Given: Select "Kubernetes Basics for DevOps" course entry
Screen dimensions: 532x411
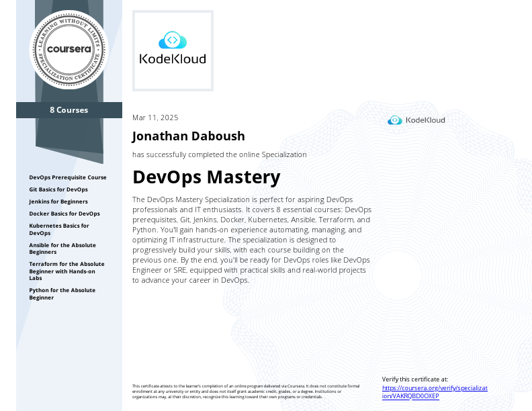Looking at the screenshot, I should click(x=59, y=229).
